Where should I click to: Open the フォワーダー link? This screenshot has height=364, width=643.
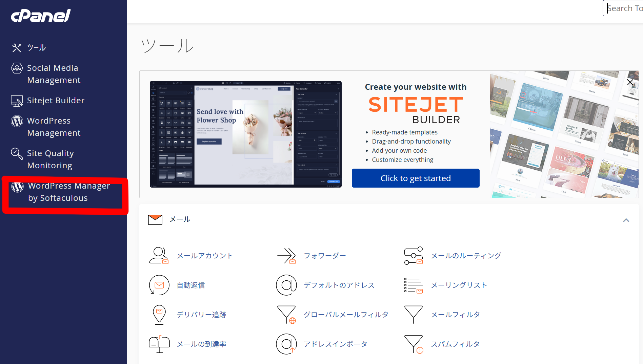325,256
